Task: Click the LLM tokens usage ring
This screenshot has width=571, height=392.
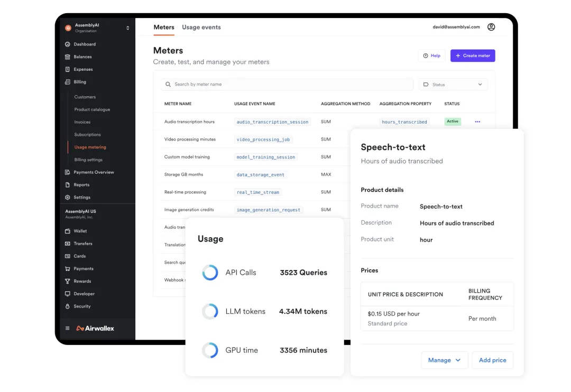Action: tap(210, 312)
